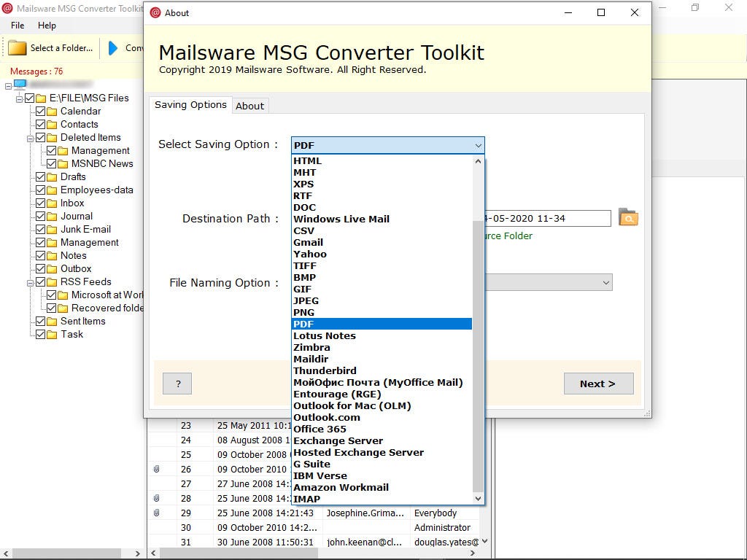
Task: Click the @ icon on the About dialog
Action: (x=155, y=12)
